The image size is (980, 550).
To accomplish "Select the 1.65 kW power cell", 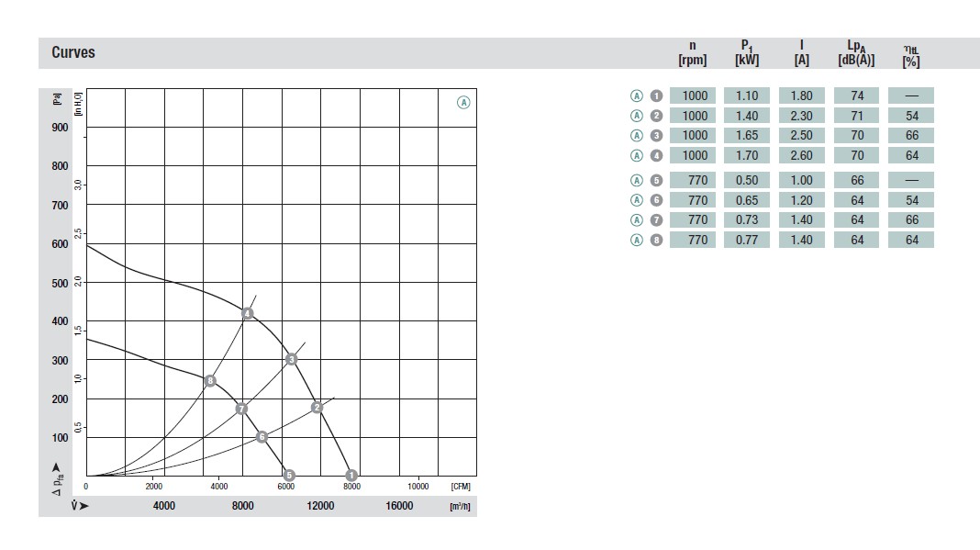I will (747, 135).
